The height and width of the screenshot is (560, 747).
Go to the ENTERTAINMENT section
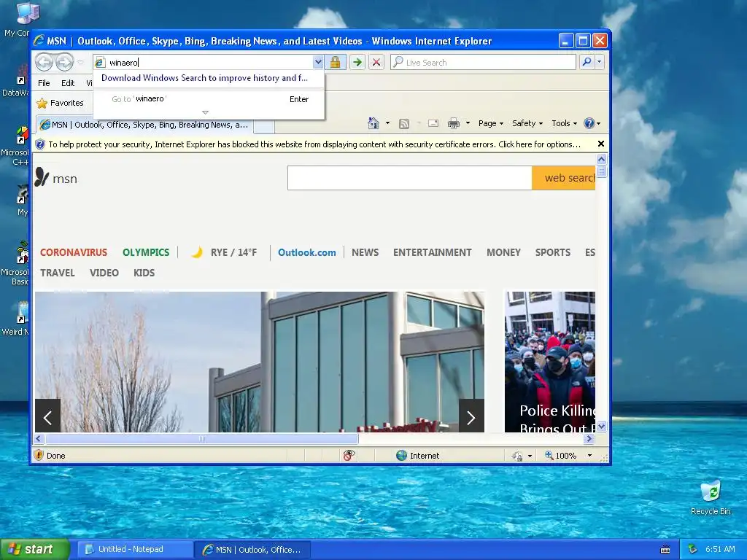(432, 252)
